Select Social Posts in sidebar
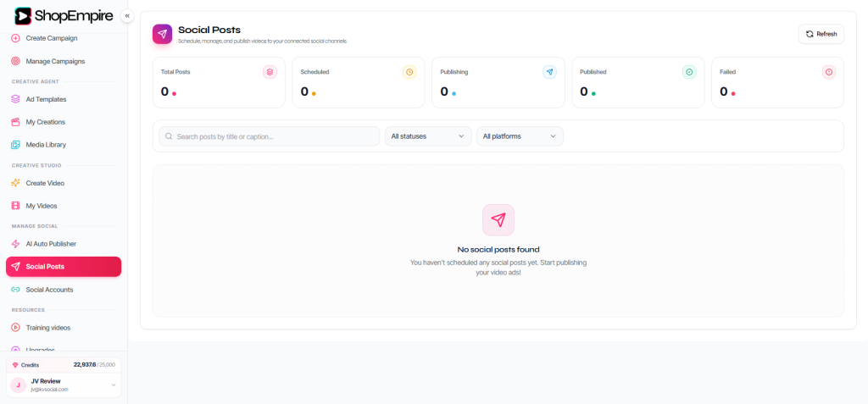Screen dimensions: 868x404 (64, 266)
